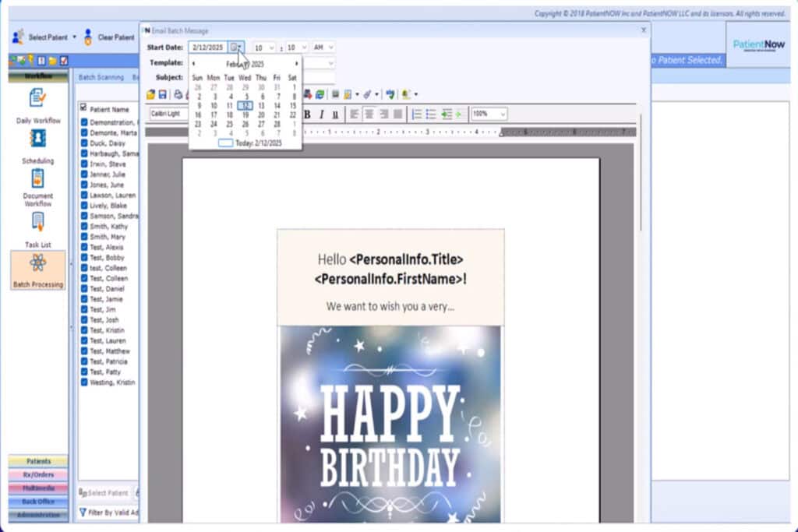The image size is (798, 532).
Task: Select the Batch Processing icon
Action: 37,263
